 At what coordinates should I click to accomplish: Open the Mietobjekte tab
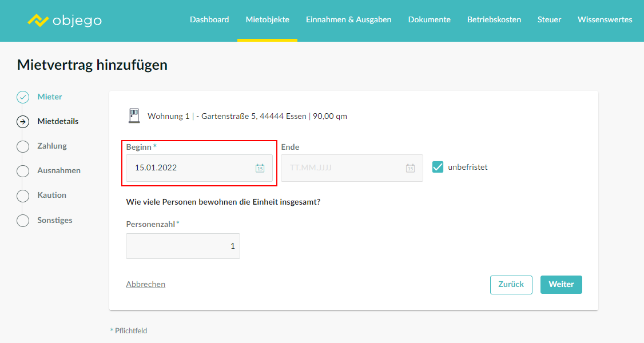267,19
